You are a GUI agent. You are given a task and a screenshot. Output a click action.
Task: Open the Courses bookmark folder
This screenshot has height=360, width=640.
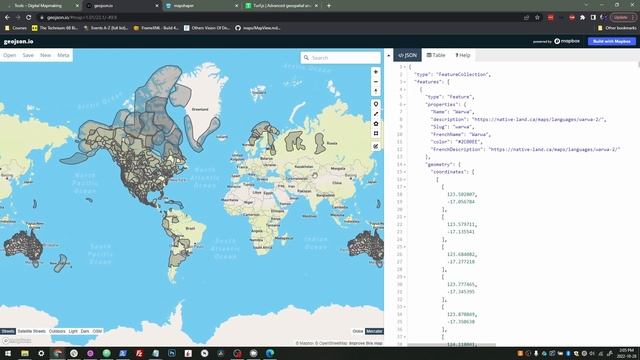click(x=16, y=28)
